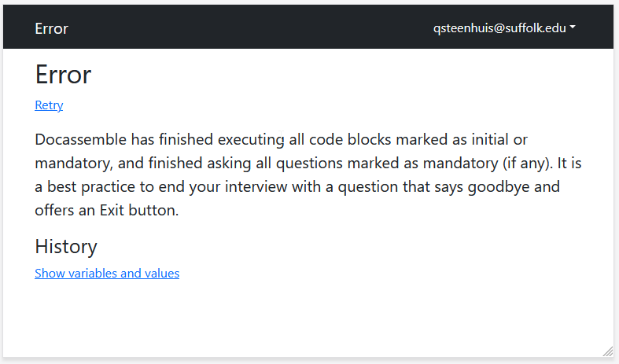Click the large Error page heading
The height and width of the screenshot is (364, 619).
63,75
